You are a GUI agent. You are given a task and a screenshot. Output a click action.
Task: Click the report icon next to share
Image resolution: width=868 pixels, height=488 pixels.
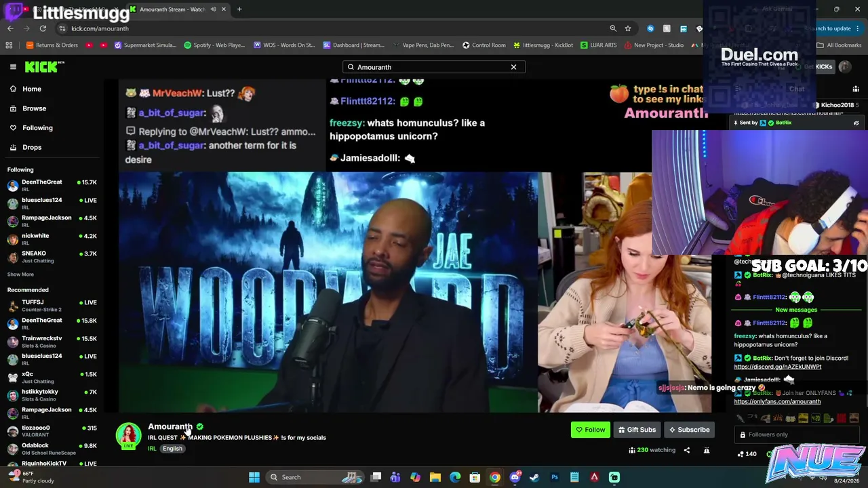pos(706,450)
